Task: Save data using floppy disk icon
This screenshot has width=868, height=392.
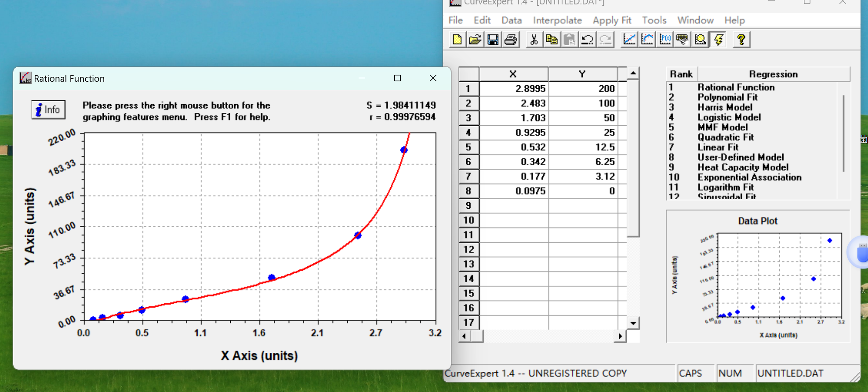Action: click(493, 40)
